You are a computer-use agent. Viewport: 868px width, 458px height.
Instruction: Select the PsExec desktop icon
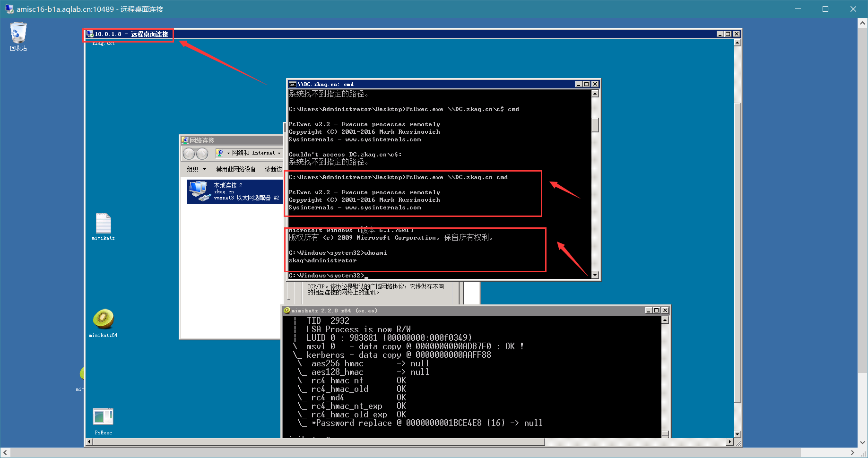(103, 421)
